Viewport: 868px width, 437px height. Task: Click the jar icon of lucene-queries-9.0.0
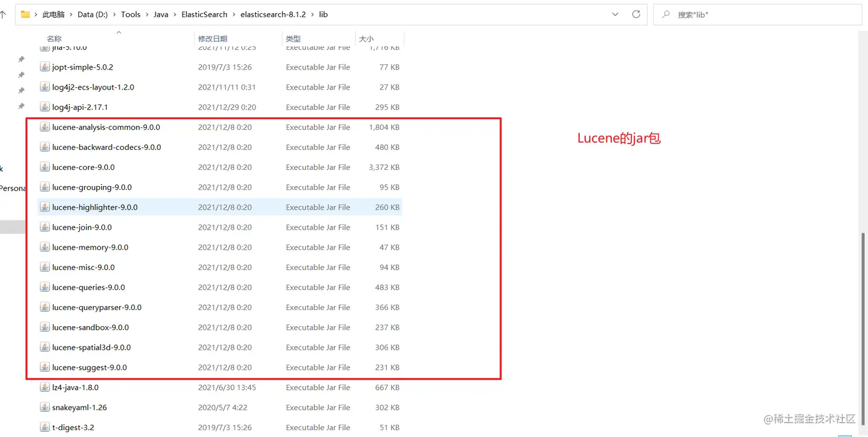pyautogui.click(x=45, y=287)
